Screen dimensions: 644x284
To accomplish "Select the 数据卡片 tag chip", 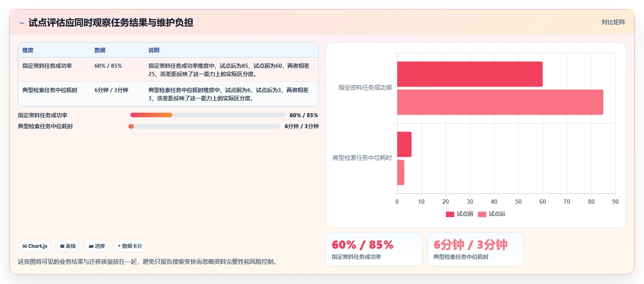I will click(130, 246).
